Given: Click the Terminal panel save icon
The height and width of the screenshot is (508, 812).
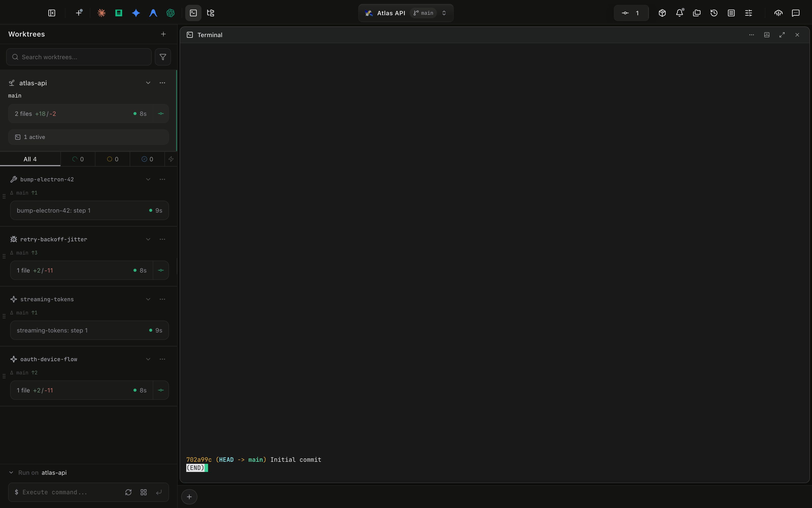Looking at the screenshot, I should 767,35.
